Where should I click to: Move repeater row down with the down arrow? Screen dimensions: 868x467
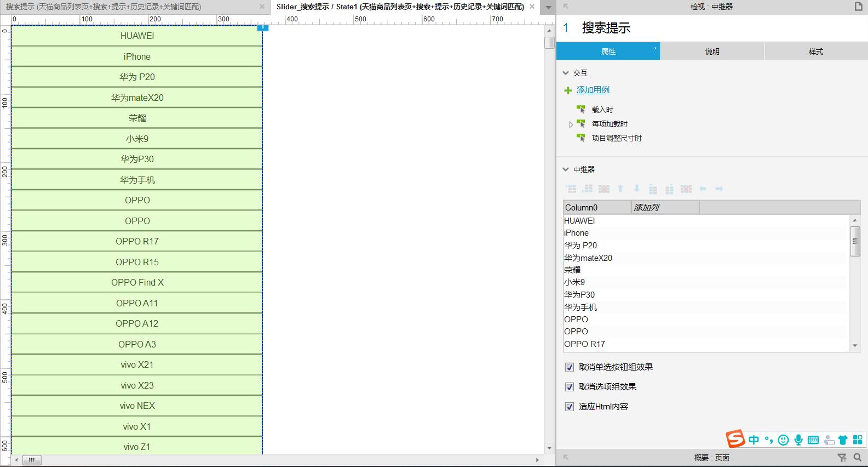pyautogui.click(x=636, y=189)
